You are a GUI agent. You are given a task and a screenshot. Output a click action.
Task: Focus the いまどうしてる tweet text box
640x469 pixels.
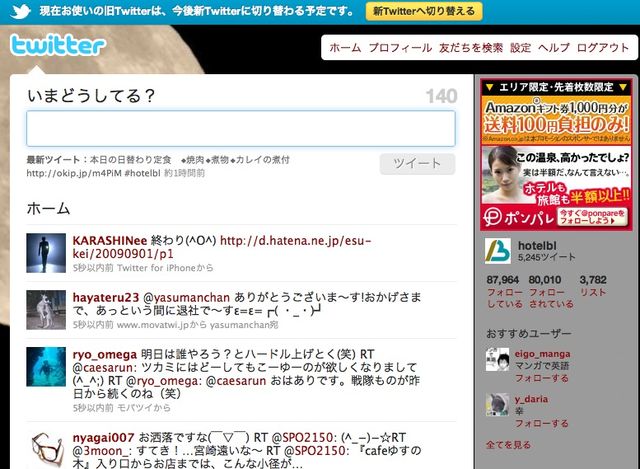(241, 128)
